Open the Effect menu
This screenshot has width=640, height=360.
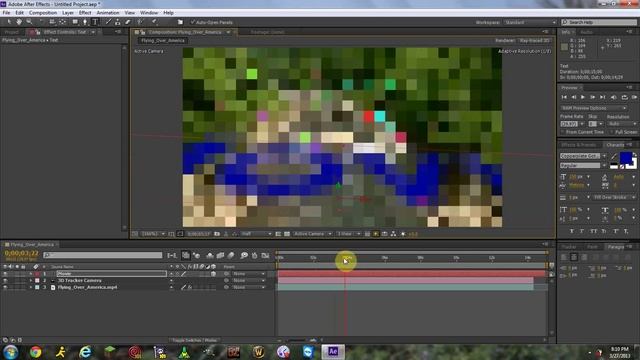coord(85,13)
